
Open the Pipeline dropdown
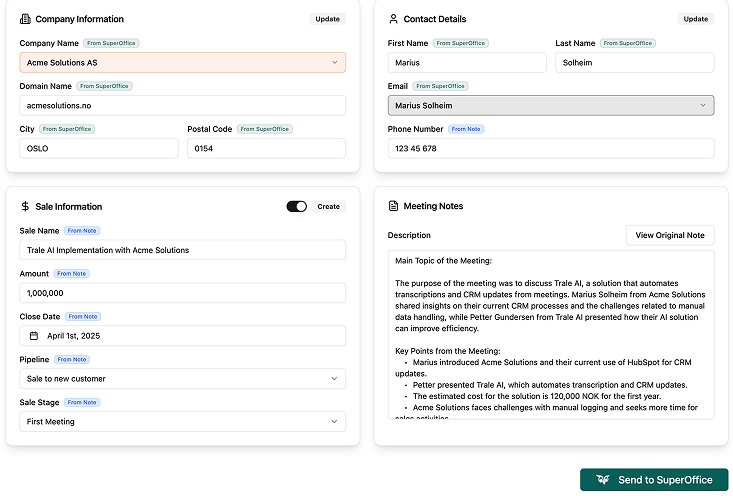click(x=182, y=379)
